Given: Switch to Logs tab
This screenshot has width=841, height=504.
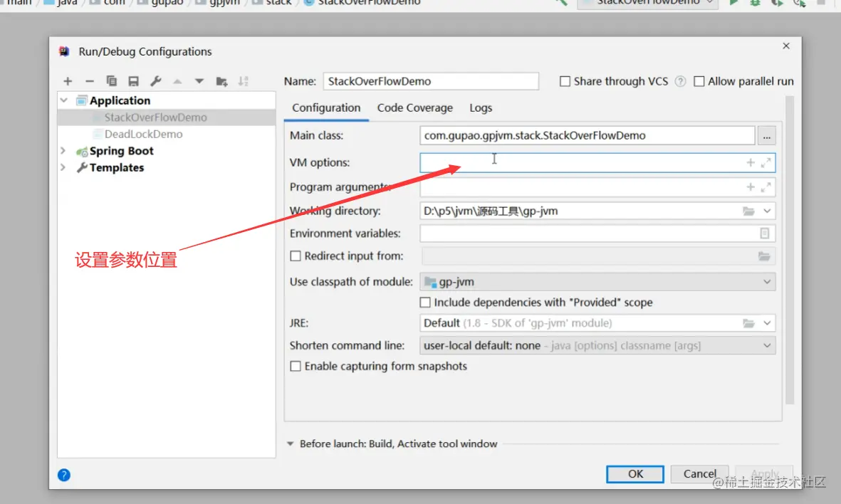Looking at the screenshot, I should [x=481, y=107].
